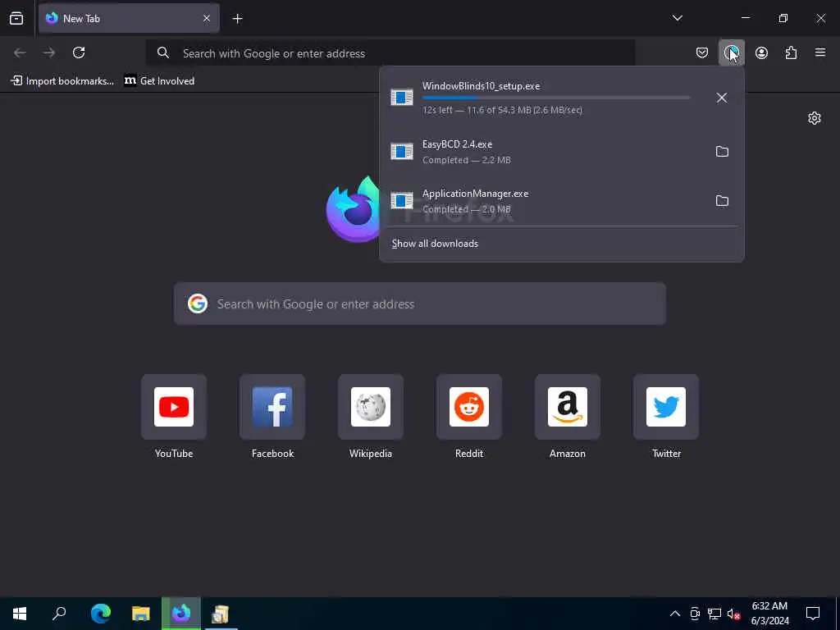Image resolution: width=840 pixels, height=630 pixels.
Task: Minimize the Firefox window
Action: tap(745, 18)
